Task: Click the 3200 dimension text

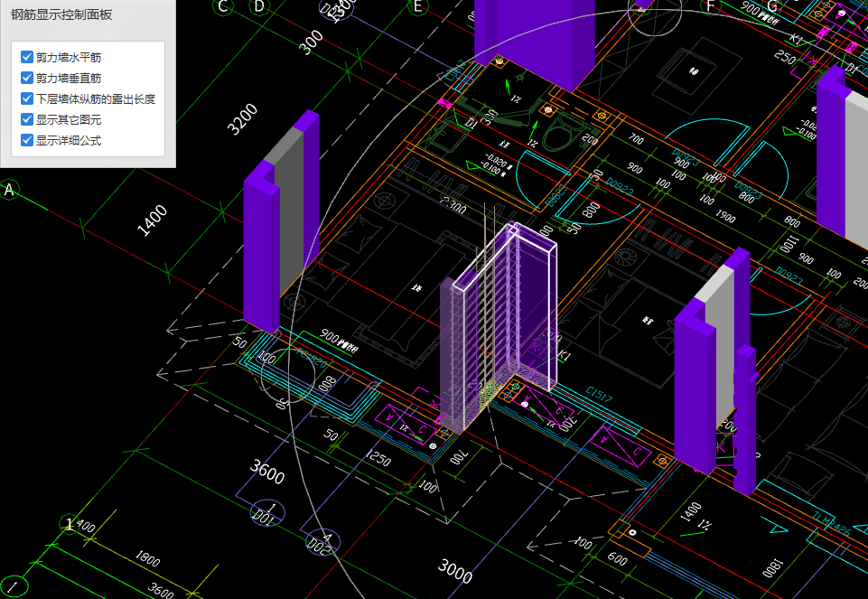Action: coord(242,119)
